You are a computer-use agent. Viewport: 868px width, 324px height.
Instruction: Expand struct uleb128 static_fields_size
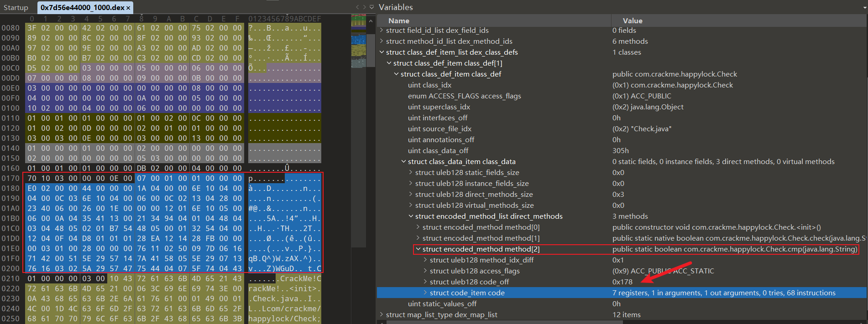(411, 172)
